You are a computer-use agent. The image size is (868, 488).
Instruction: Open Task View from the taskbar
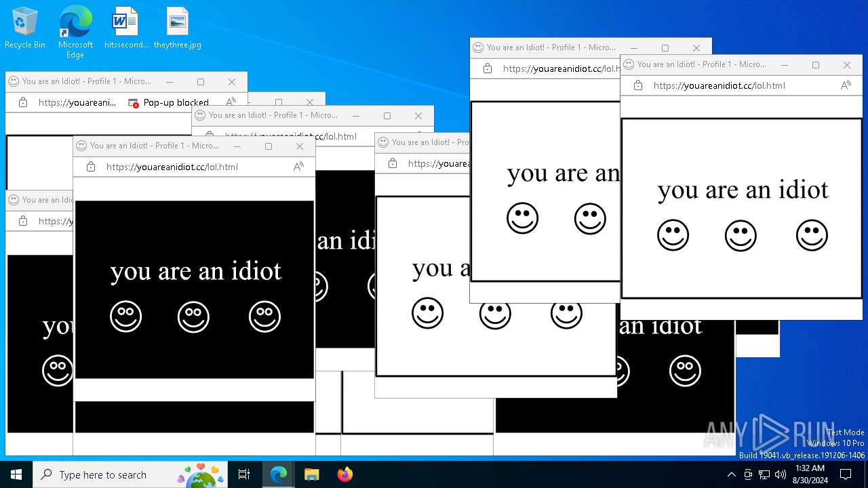[x=244, y=474]
